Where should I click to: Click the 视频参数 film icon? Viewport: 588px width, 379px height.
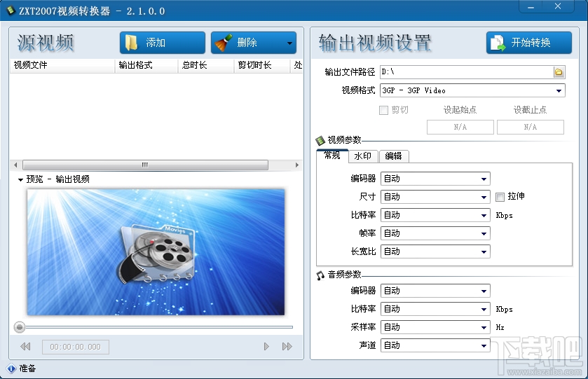coord(320,141)
